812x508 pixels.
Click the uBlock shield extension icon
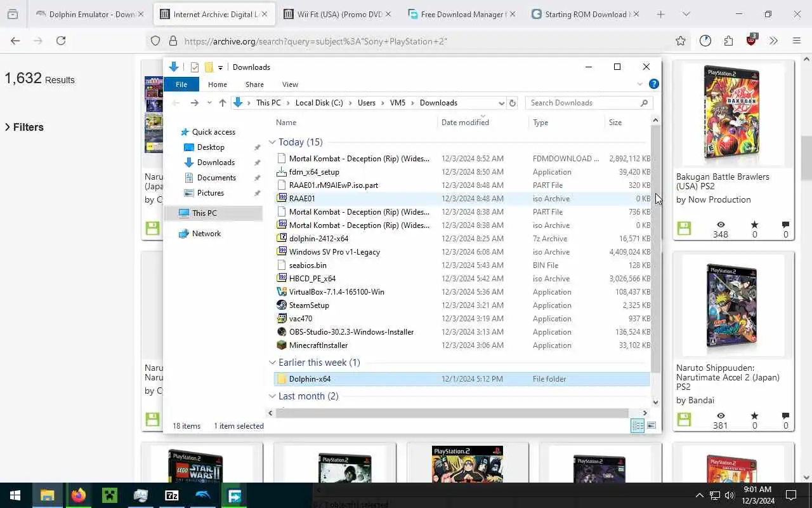pos(752,41)
